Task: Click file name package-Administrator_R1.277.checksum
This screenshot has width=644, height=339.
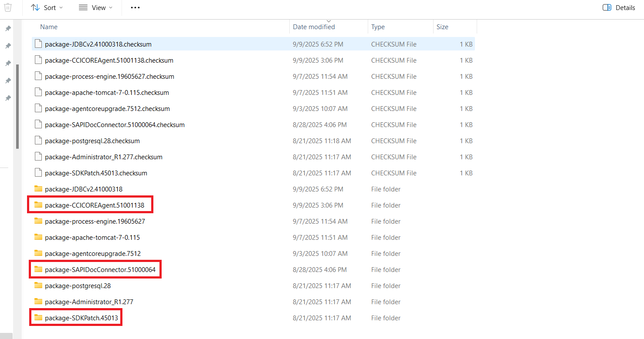Action: (104, 157)
